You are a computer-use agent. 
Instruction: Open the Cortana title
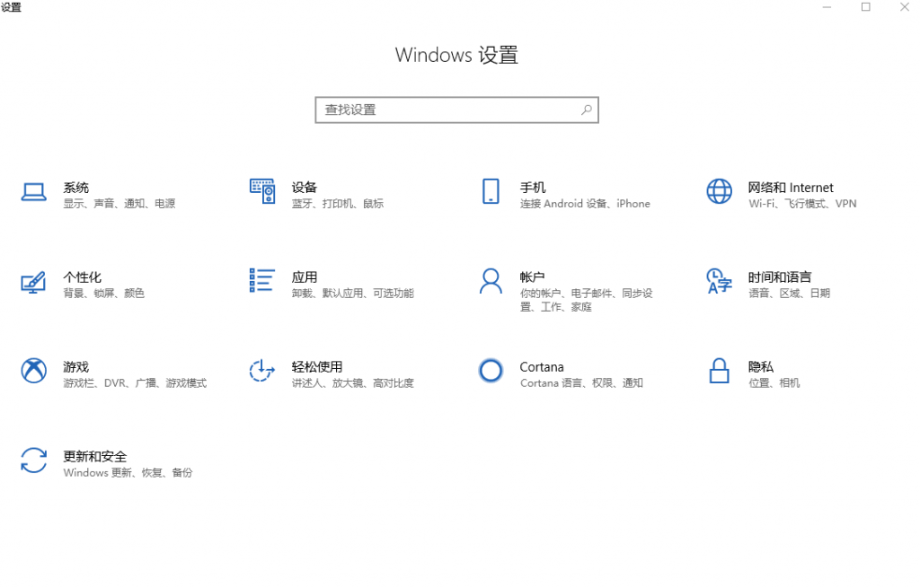tap(542, 367)
